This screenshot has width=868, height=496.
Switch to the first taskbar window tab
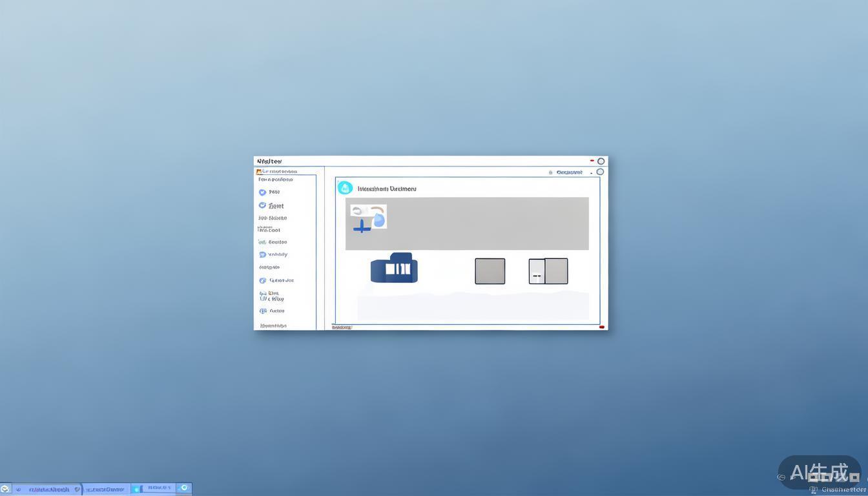tap(46, 489)
